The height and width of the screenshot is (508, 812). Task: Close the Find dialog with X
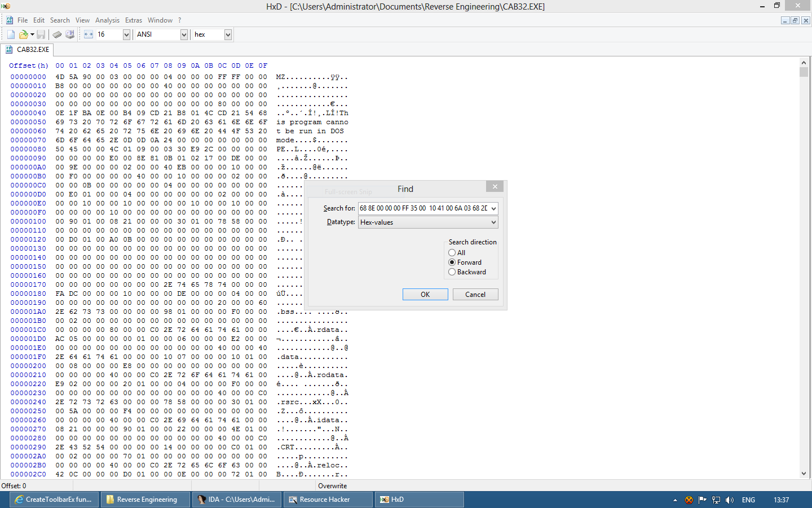click(495, 187)
